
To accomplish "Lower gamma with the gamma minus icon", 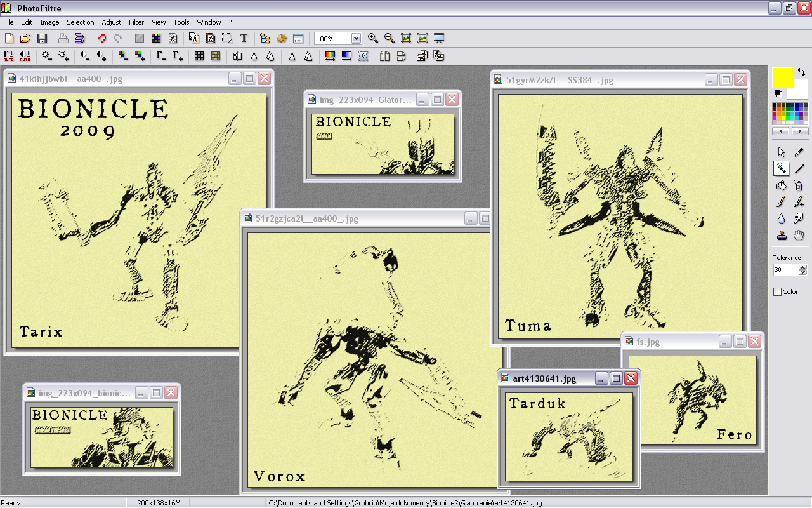I will pyautogui.click(x=161, y=57).
